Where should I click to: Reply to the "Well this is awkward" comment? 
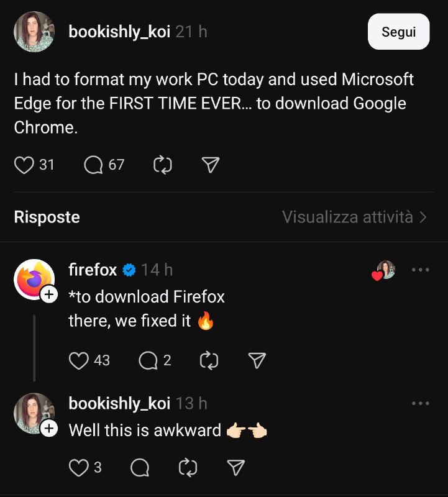140,468
